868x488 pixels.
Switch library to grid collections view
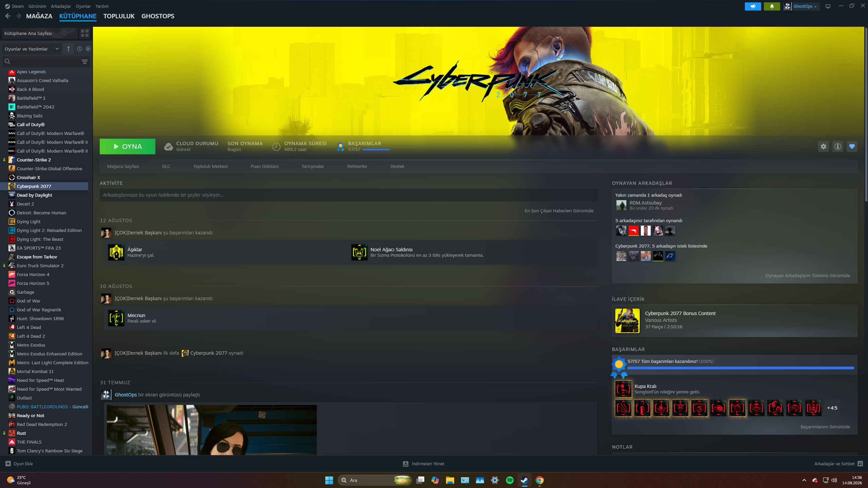point(85,33)
